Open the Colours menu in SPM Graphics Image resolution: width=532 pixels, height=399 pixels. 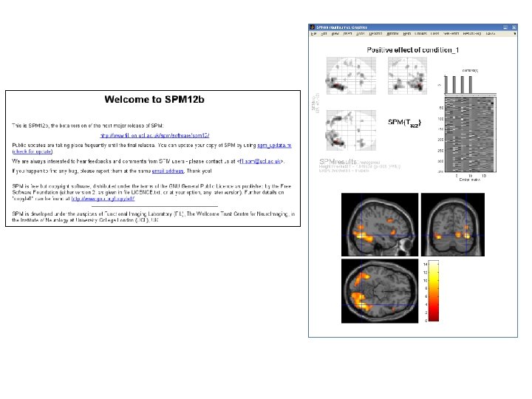coord(420,33)
